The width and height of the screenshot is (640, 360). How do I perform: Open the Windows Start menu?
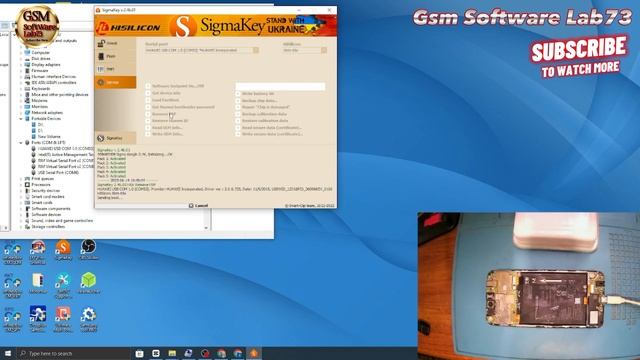(8, 353)
